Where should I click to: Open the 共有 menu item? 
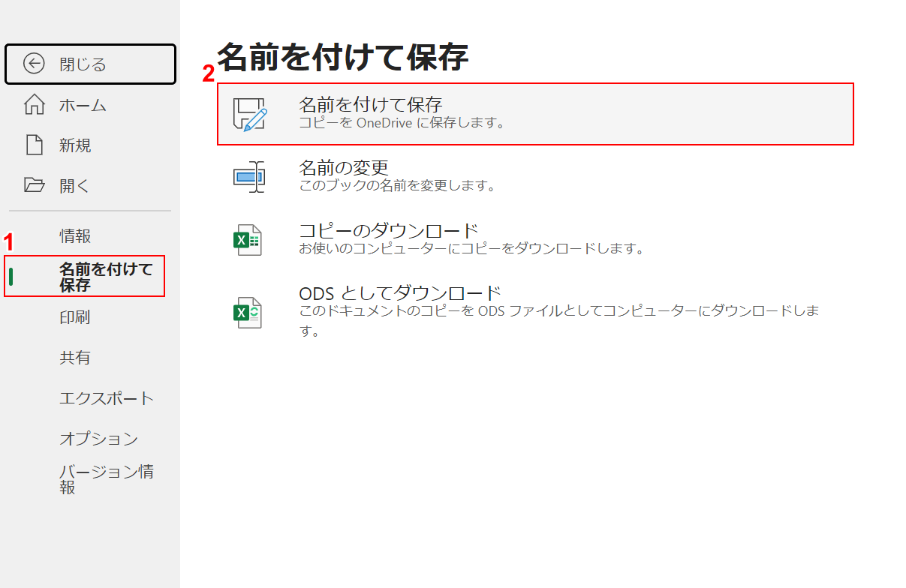[75, 358]
